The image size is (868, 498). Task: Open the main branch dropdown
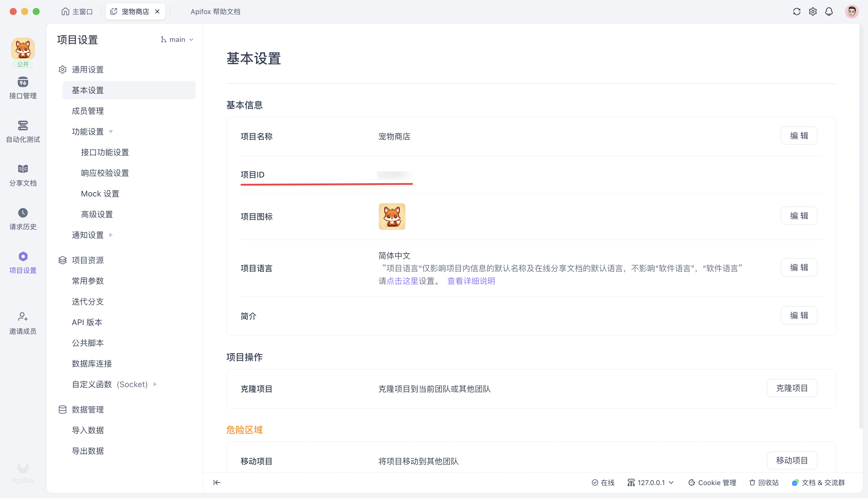[177, 39]
